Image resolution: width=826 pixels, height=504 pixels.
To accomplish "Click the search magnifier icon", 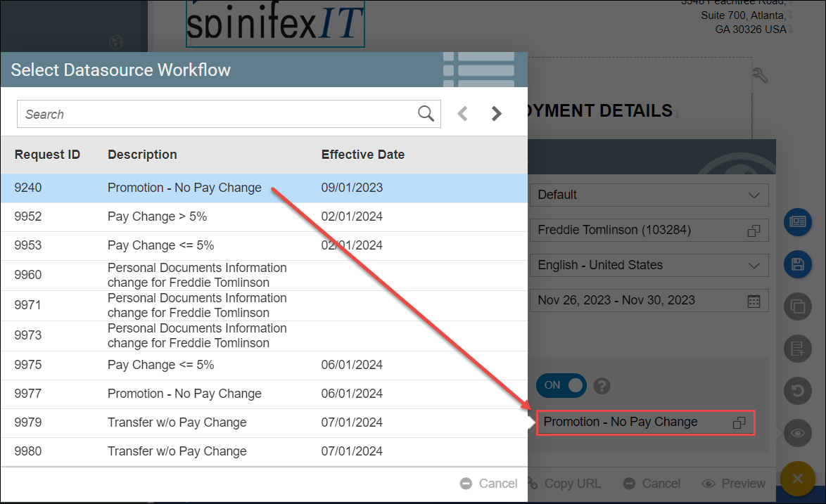I will click(426, 114).
